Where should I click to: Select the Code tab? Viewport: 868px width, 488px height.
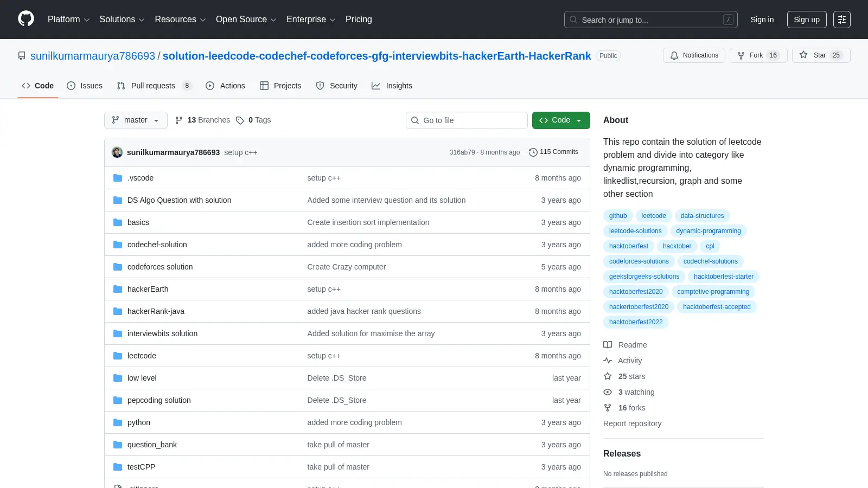pos(38,86)
